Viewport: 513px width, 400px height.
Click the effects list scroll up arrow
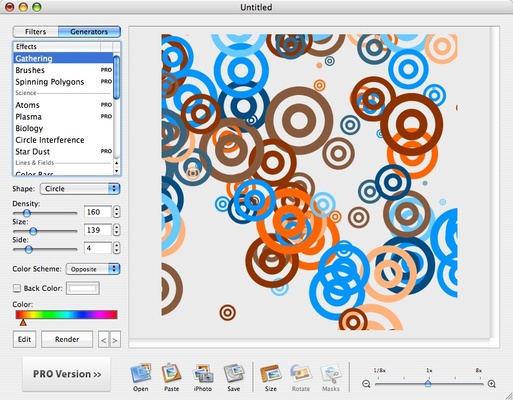116,163
